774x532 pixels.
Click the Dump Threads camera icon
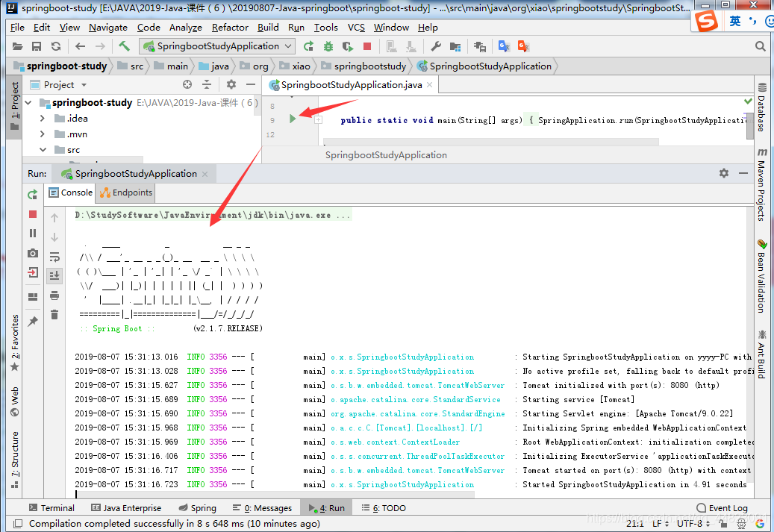coord(33,253)
